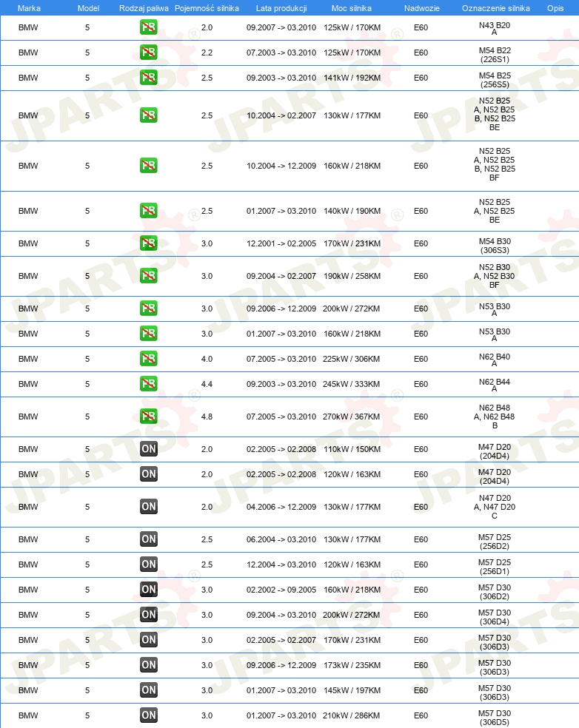The height and width of the screenshot is (728, 579).
Task: Click the '190kW / 258KM' power value
Action: click(x=352, y=276)
